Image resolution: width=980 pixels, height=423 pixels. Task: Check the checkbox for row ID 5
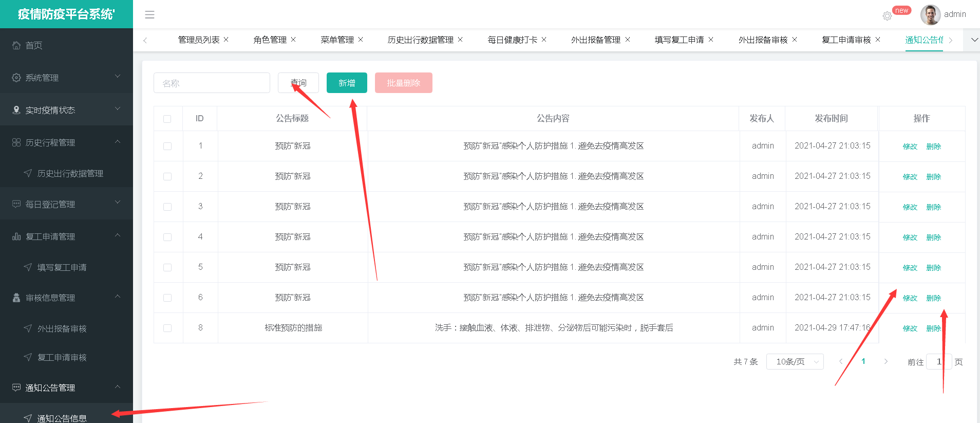[x=167, y=267]
